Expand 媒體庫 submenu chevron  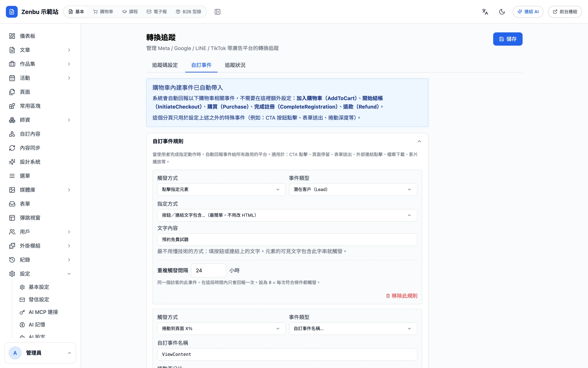point(69,190)
